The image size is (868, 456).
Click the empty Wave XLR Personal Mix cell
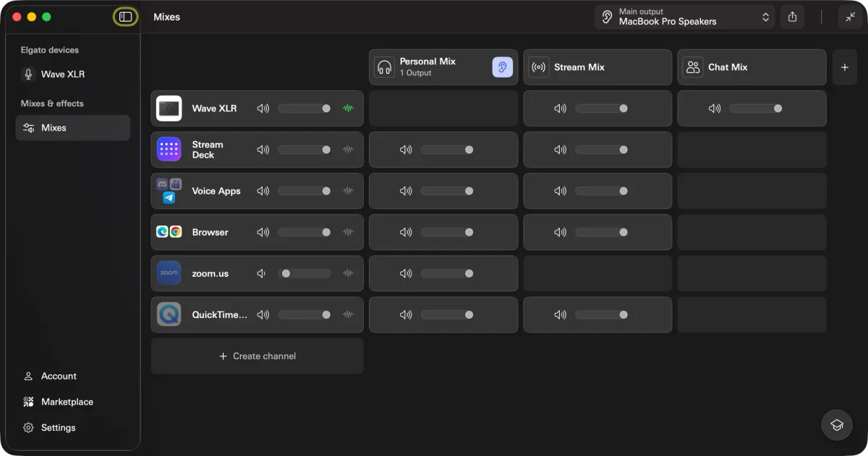coord(443,108)
